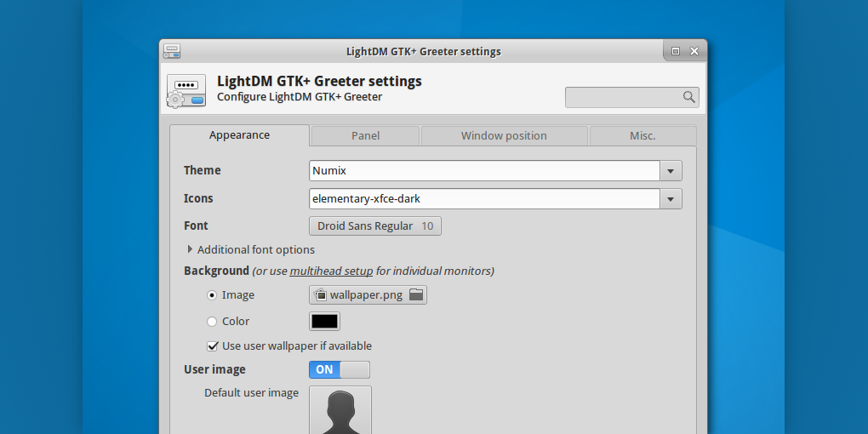Click the magnifier icon in search box
The image size is (868, 434).
tap(688, 97)
